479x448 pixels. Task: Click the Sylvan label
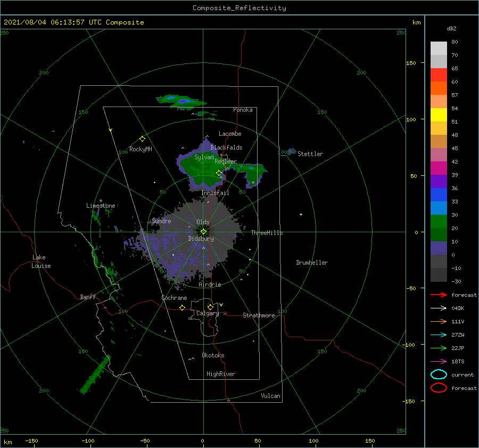coord(204,157)
